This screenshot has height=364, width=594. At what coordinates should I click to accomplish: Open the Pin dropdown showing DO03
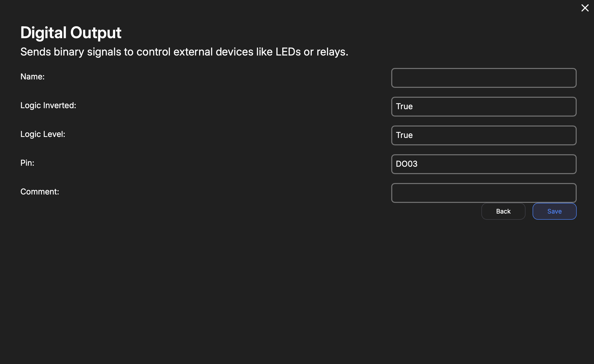click(483, 164)
